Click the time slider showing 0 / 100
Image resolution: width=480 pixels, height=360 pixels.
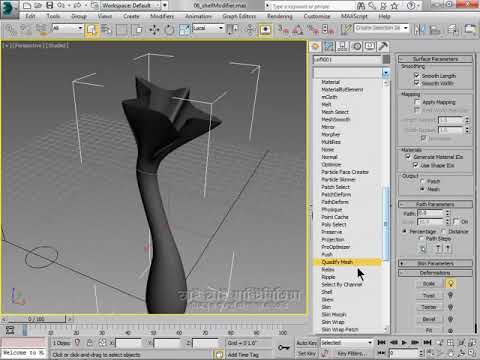(x=36, y=319)
